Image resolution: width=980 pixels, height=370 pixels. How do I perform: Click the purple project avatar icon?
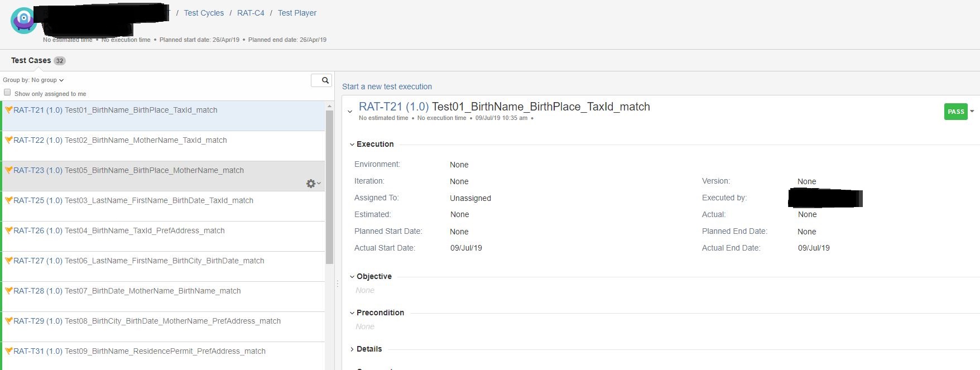(23, 21)
